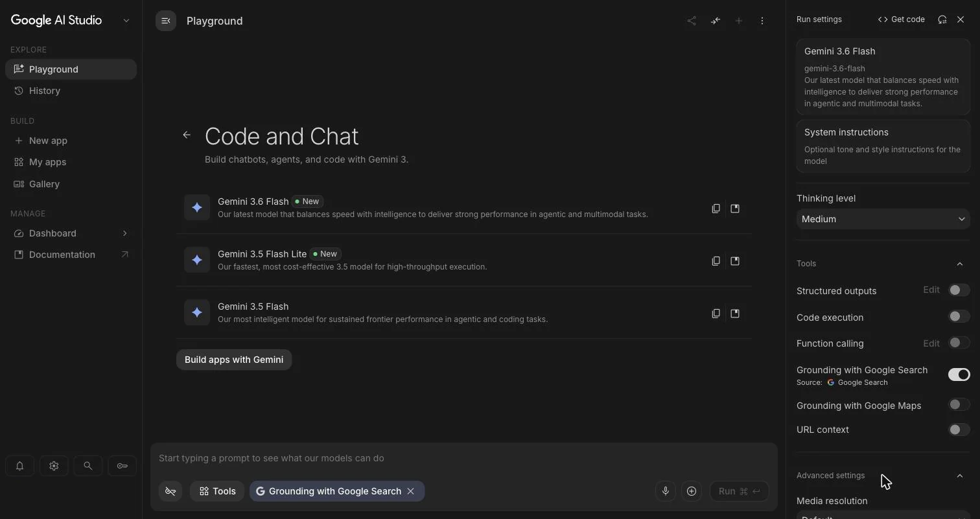Open the Gemini 3.6 Flash model selector card
This screenshot has height=519, width=980.
click(x=883, y=76)
